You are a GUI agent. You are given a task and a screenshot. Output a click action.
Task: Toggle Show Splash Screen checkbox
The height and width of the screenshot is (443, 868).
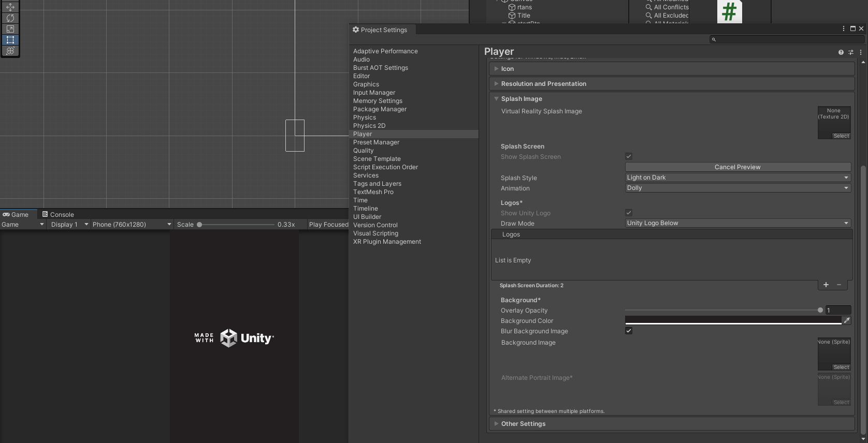point(629,156)
